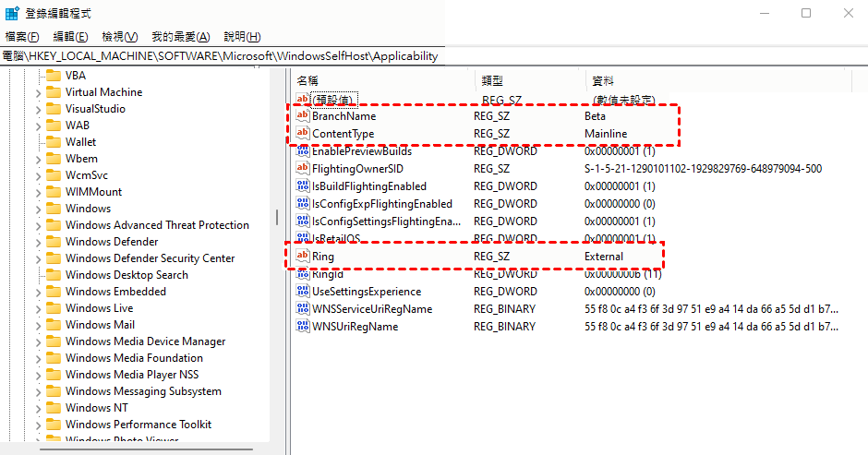Expand the Wbem tree node
This screenshot has height=455, width=868.
[38, 160]
